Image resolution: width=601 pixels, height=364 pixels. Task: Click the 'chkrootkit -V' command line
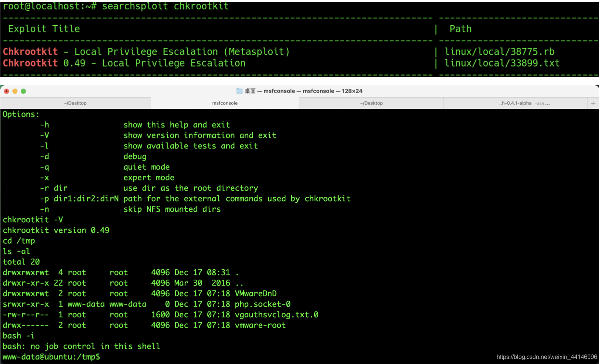33,220
